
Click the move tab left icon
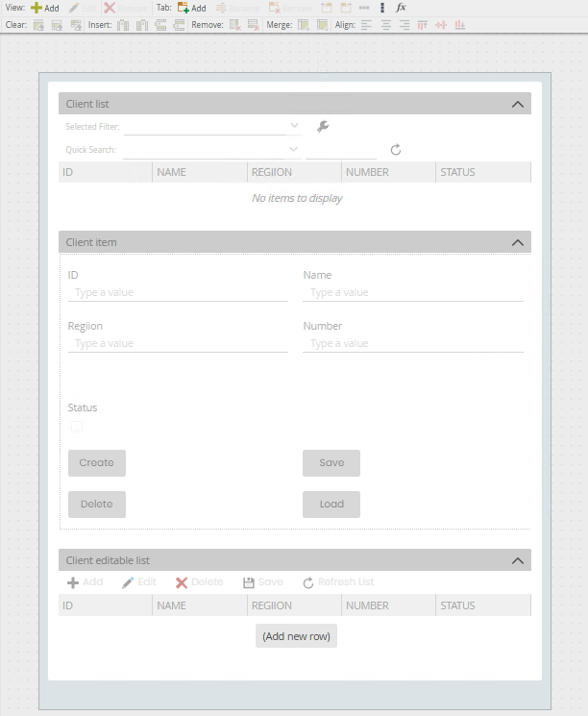point(327,8)
